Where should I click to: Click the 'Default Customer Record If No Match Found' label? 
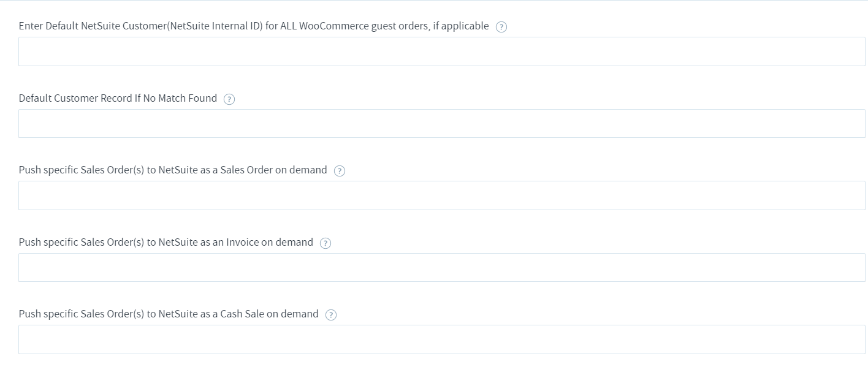click(118, 98)
